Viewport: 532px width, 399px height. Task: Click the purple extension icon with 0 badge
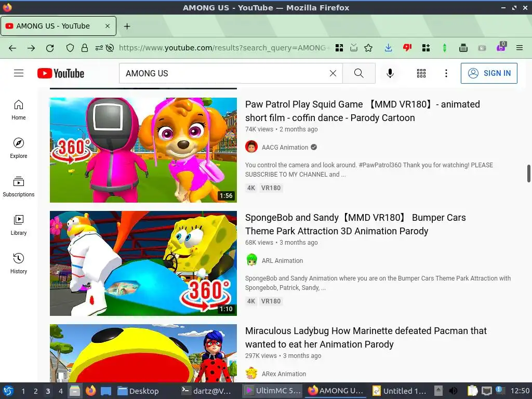point(501,47)
